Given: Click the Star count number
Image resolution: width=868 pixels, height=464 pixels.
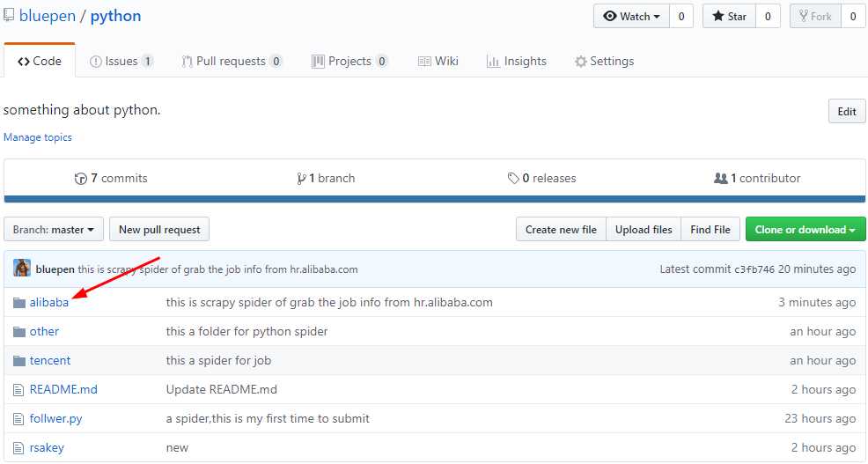Looking at the screenshot, I should [768, 16].
